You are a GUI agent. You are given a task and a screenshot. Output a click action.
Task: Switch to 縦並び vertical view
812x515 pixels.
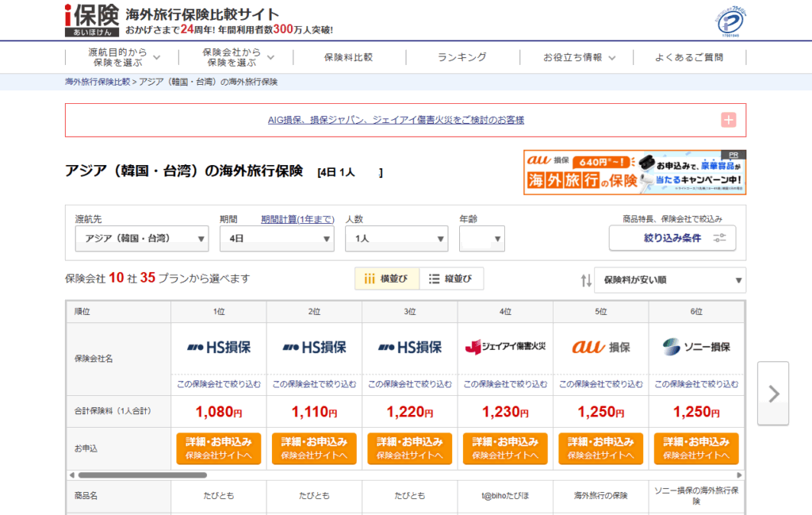(x=450, y=279)
